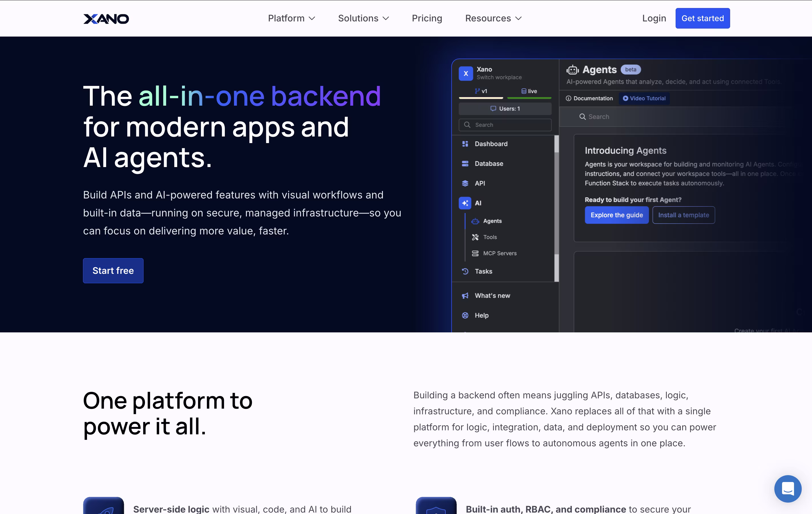
Task: Switch to the v1 branch tab
Action: click(481, 91)
